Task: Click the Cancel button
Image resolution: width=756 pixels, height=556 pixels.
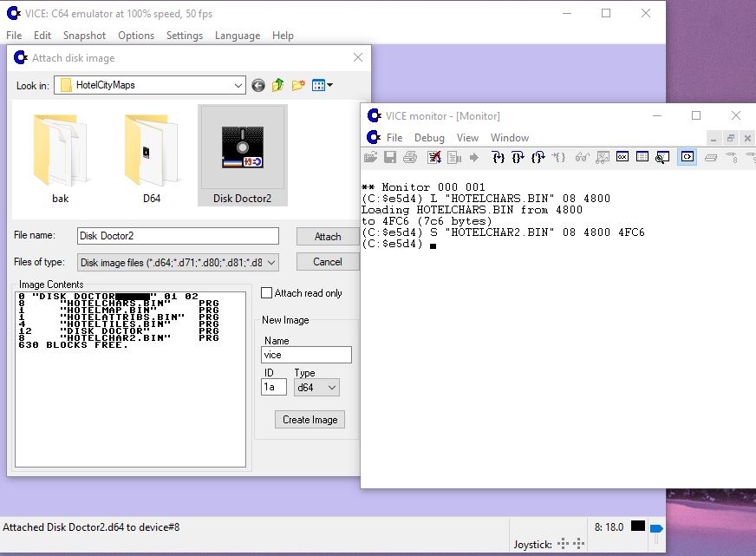Action: (328, 262)
